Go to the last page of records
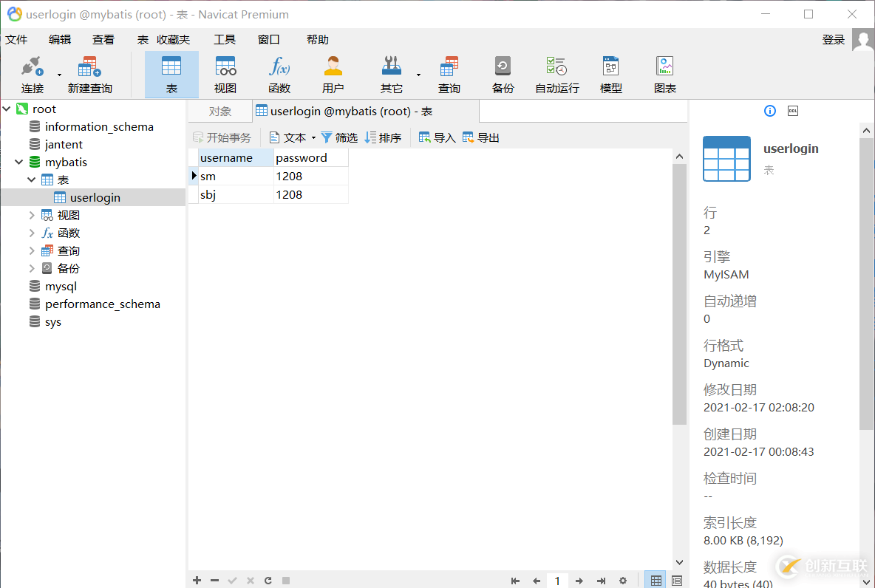The height and width of the screenshot is (588, 875). coord(601,581)
